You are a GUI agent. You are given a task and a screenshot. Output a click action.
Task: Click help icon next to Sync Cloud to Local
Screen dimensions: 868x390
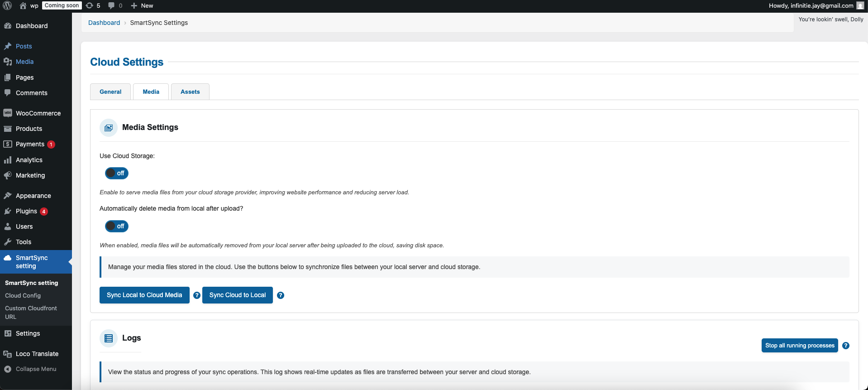[x=281, y=295]
